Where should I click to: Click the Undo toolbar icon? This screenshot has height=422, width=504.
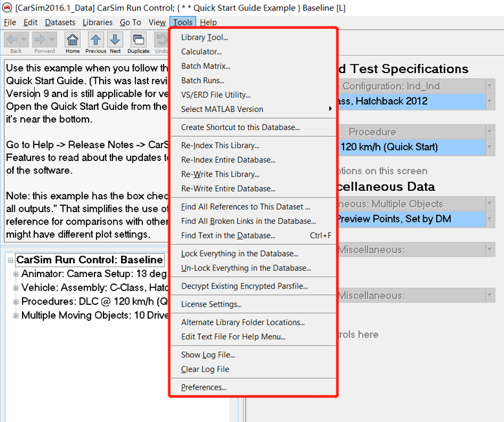pos(161,40)
